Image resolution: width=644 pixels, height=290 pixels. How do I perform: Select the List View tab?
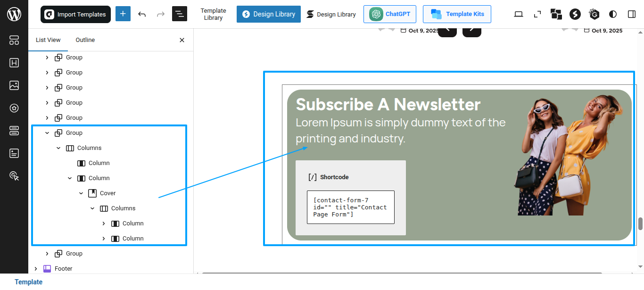click(x=48, y=40)
